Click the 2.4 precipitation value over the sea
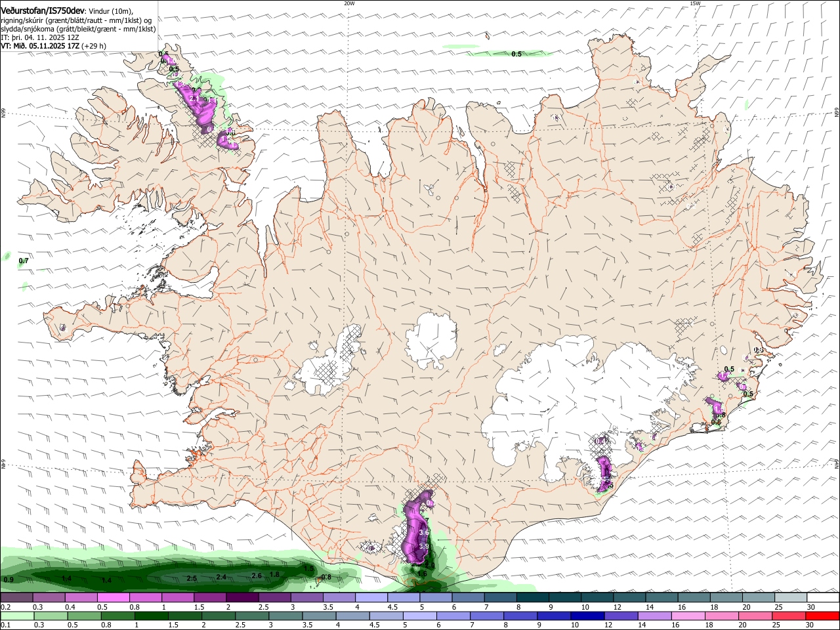 221,577
